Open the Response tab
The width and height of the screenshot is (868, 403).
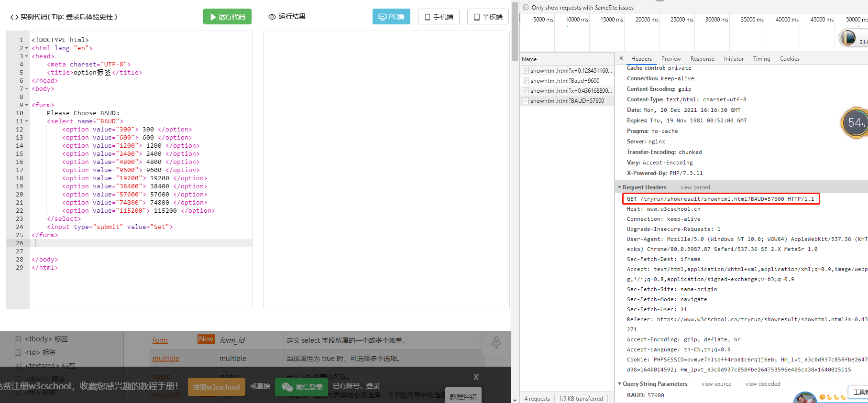click(x=703, y=59)
